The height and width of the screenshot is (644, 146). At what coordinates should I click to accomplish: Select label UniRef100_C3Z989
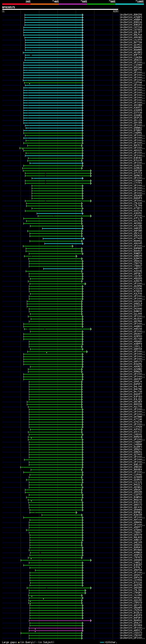131,65
